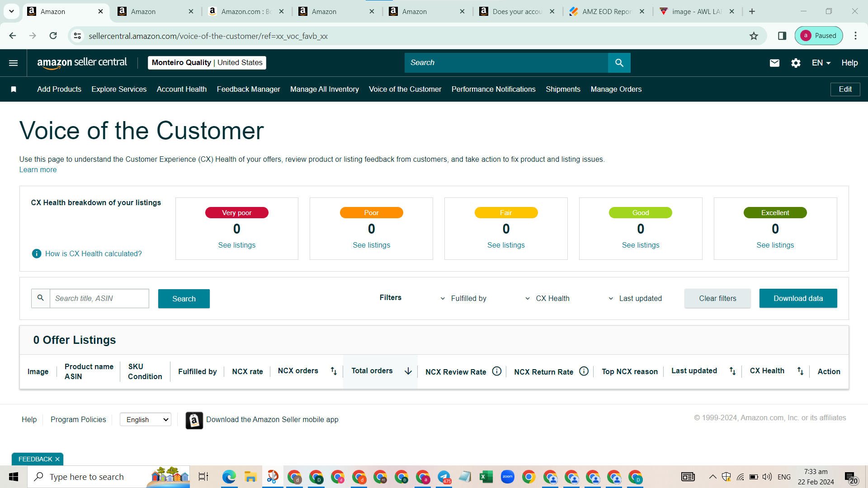Click the red Very poor badge
This screenshot has width=868, height=488.
click(237, 213)
